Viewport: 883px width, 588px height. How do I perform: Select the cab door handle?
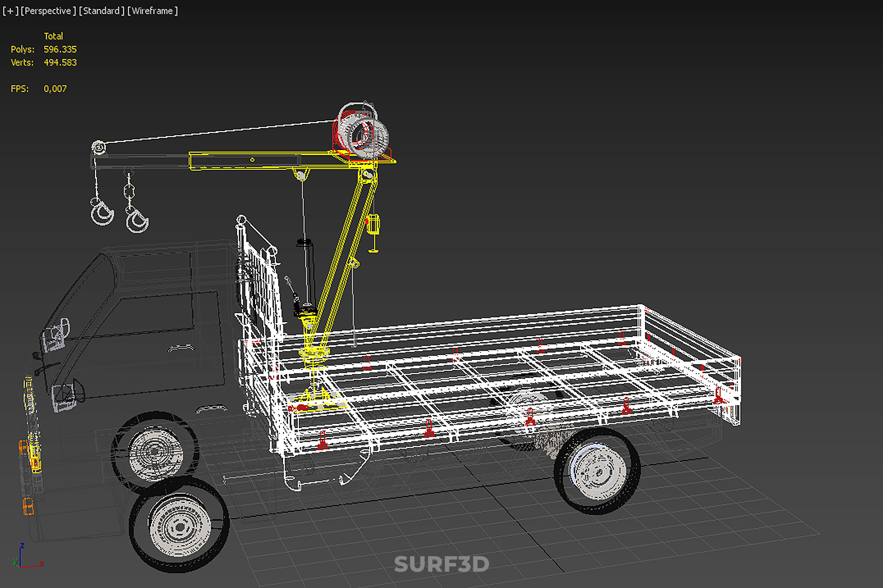(x=182, y=348)
